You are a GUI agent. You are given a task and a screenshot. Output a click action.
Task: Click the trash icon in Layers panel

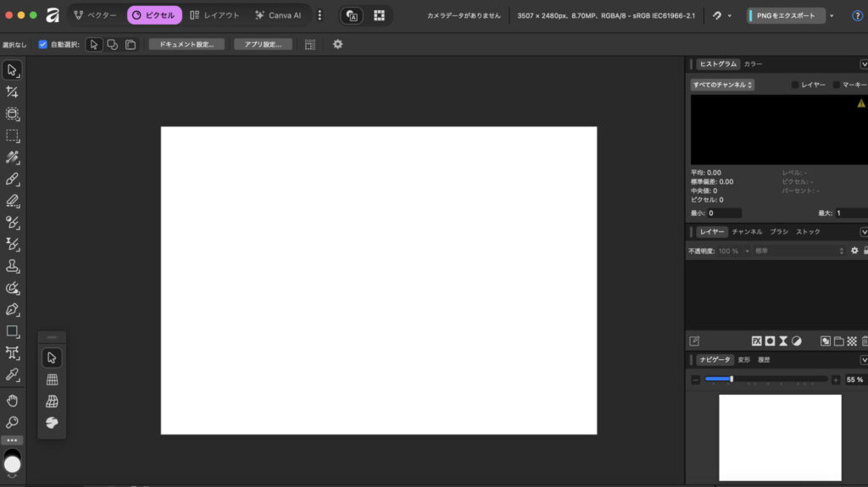point(864,340)
